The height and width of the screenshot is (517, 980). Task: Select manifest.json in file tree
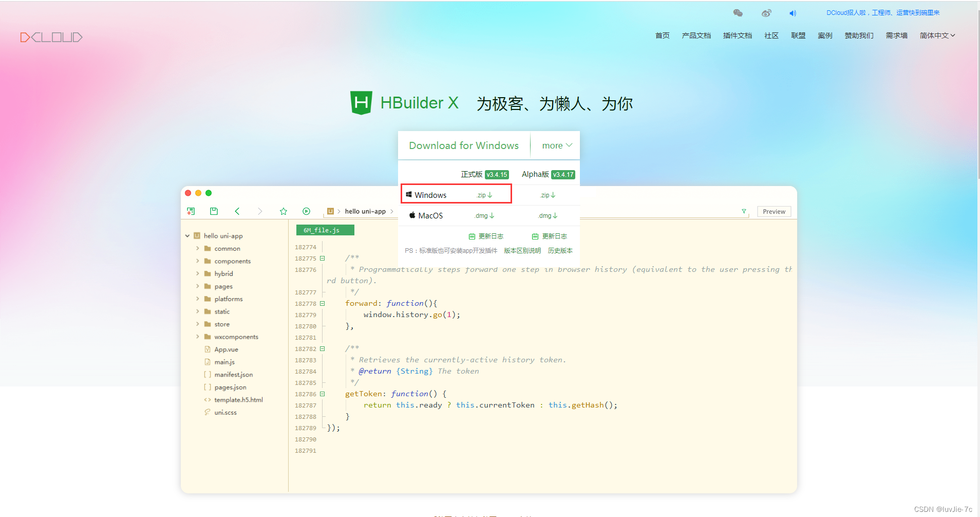point(234,375)
